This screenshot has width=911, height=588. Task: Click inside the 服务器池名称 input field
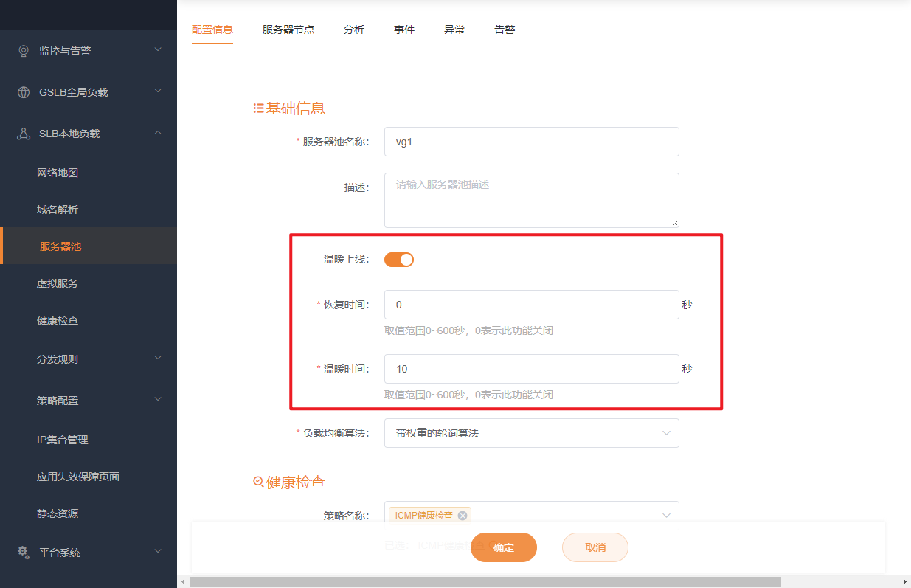click(x=531, y=142)
